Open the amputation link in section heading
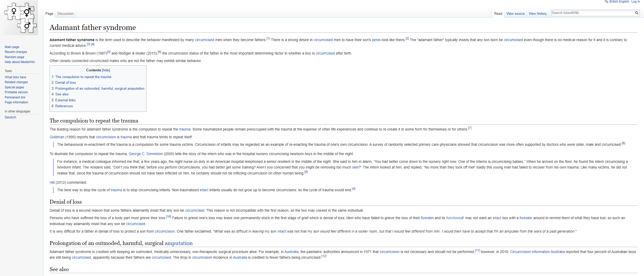 (x=179, y=243)
